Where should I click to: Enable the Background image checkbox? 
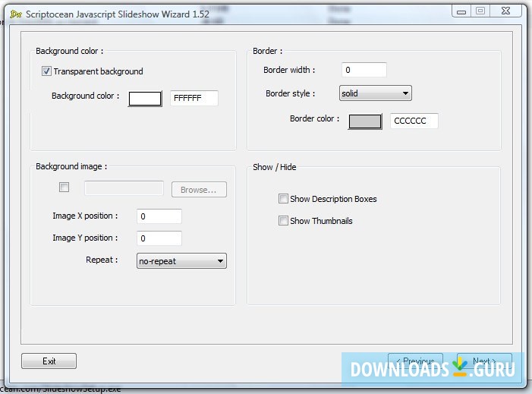pos(64,187)
